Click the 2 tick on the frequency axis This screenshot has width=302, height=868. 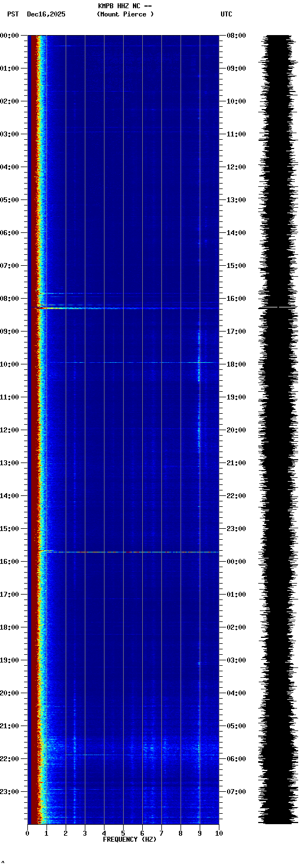tap(66, 833)
